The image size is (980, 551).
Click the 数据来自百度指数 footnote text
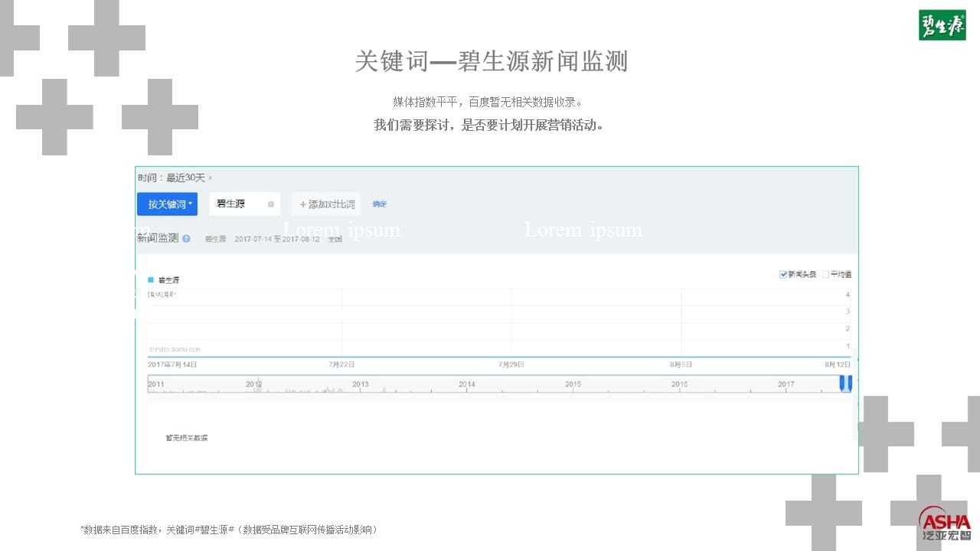(229, 530)
